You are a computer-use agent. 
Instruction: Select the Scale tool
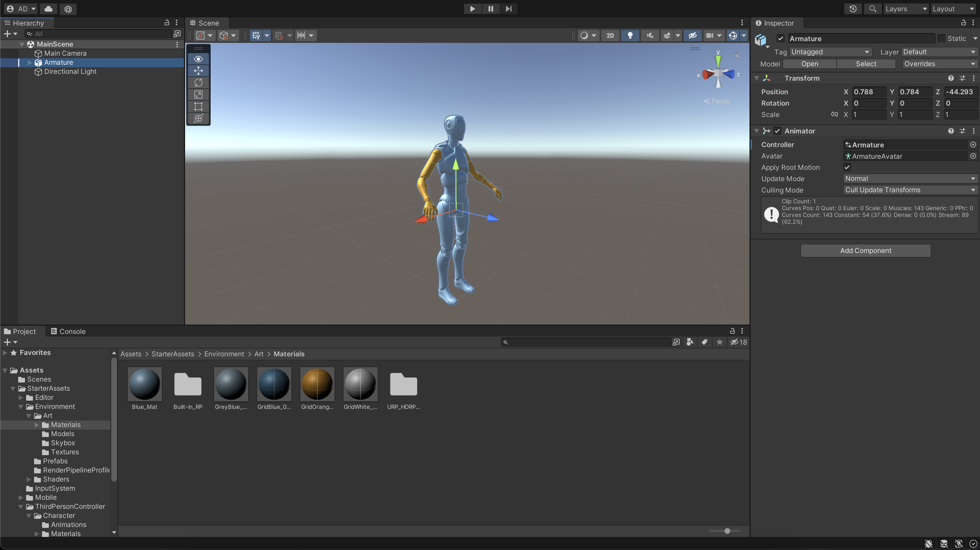pyautogui.click(x=198, y=94)
